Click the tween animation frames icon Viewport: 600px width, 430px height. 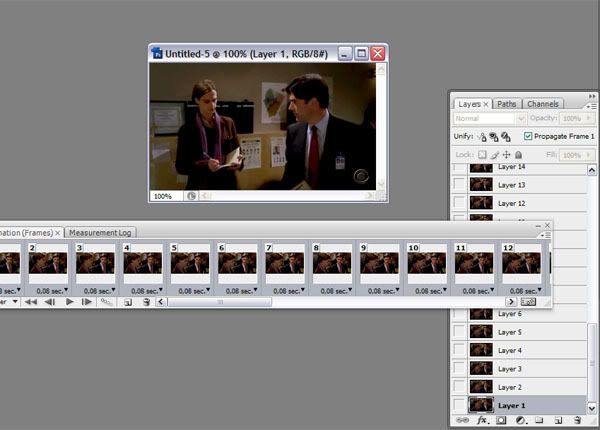tap(106, 302)
